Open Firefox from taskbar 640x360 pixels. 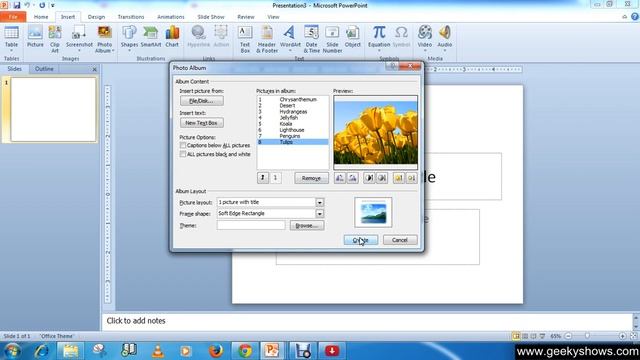[x=216, y=351]
